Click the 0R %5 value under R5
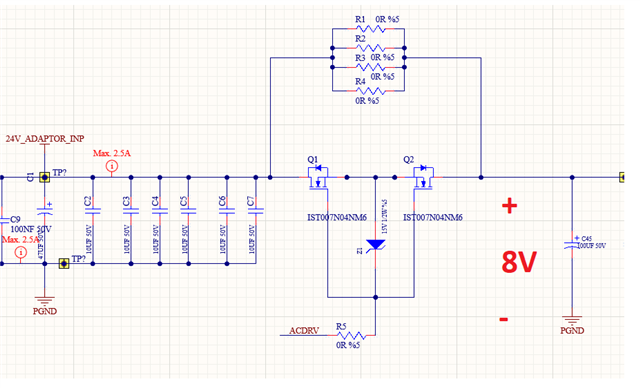640x388 pixels. 348,345
